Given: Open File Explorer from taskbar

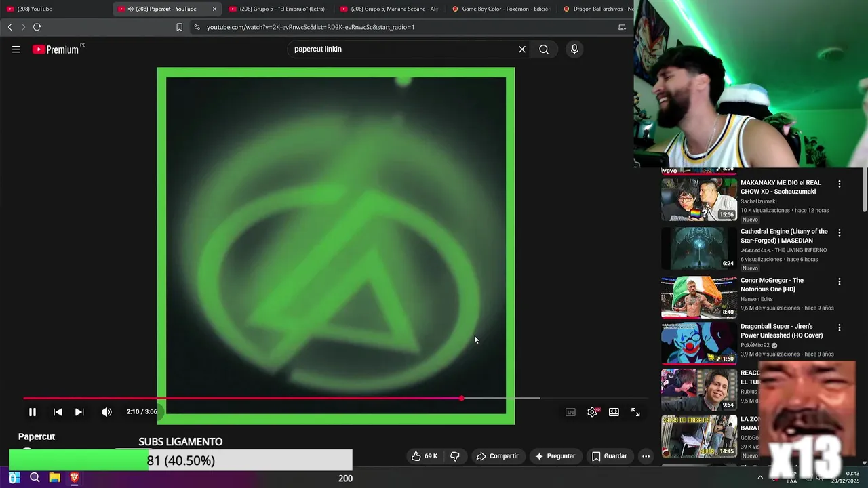Looking at the screenshot, I should pos(54,478).
